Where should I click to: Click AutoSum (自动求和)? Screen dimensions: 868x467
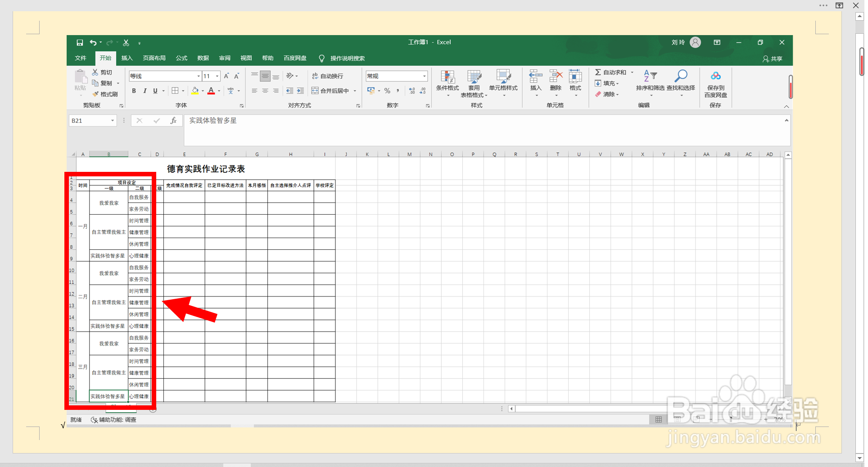[611, 72]
